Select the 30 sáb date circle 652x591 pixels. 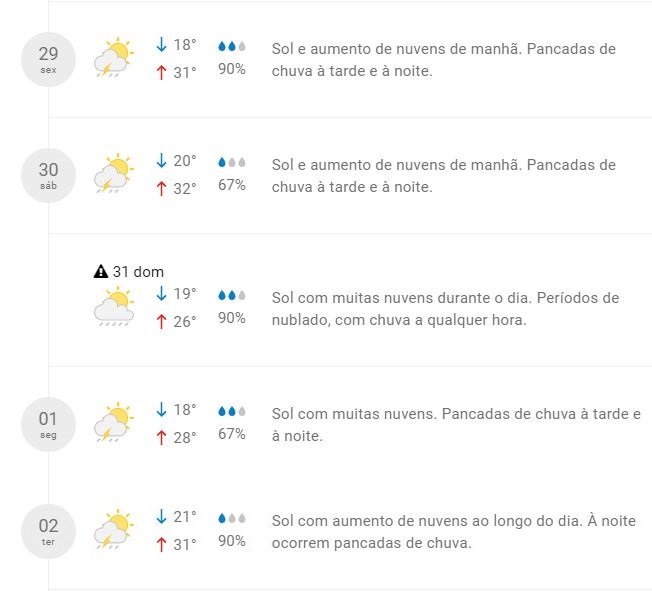click(49, 175)
